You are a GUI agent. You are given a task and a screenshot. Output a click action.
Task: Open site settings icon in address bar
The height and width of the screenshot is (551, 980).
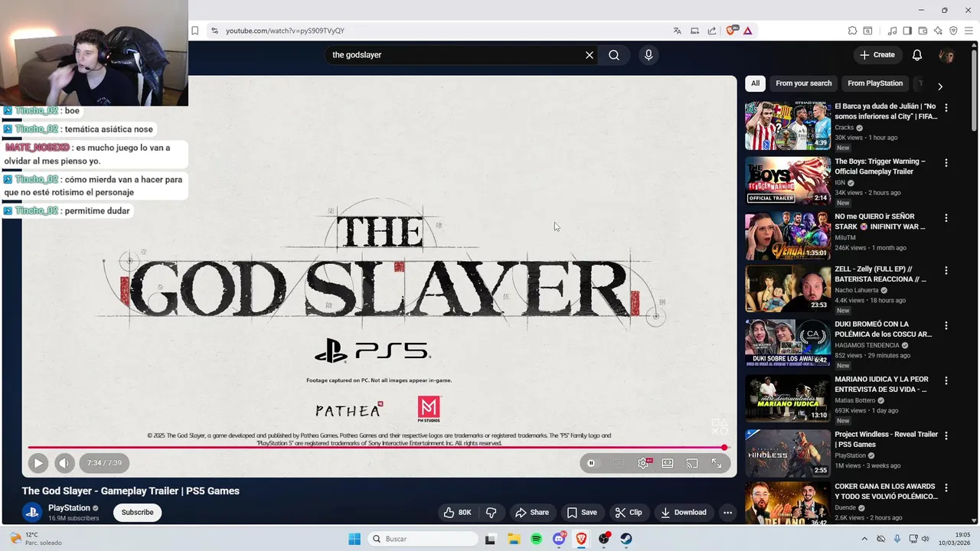tap(214, 31)
